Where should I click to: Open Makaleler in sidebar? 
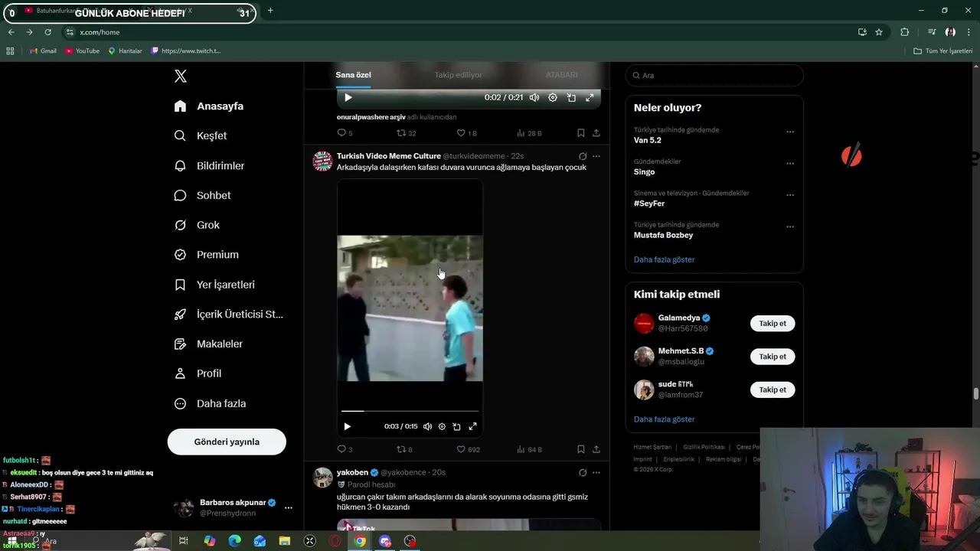208,344
